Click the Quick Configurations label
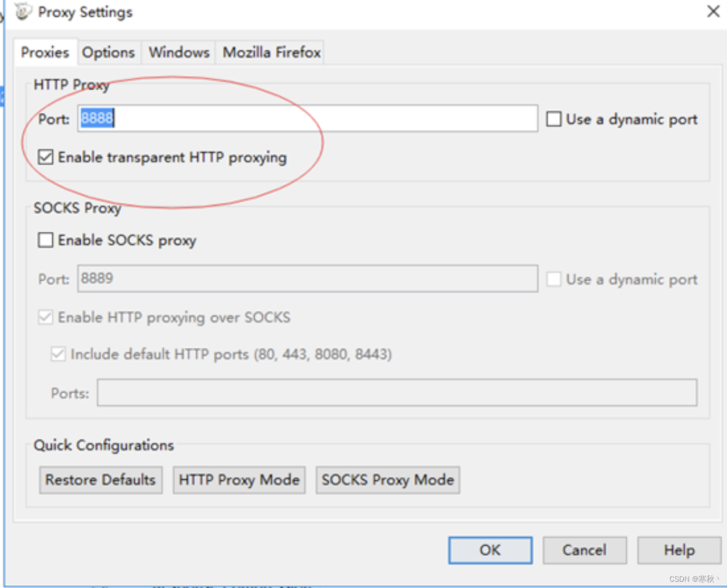Viewport: 727px width, 588px height. pyautogui.click(x=103, y=445)
